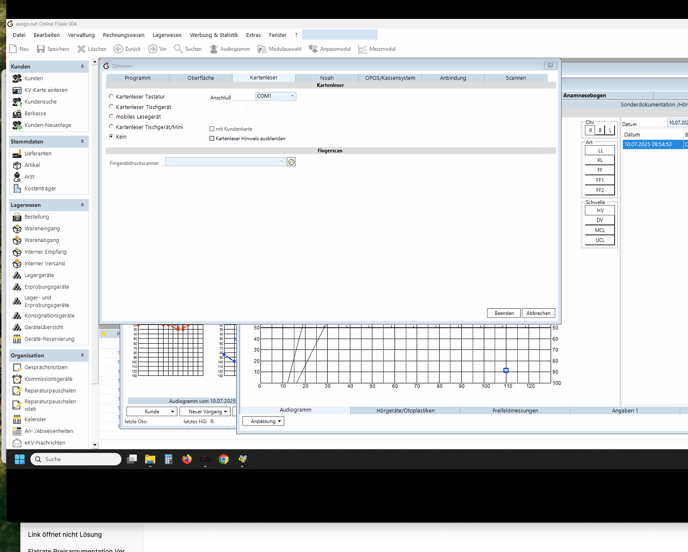
Task: Open Barkasse from the Kunden panel
Action: click(x=35, y=113)
